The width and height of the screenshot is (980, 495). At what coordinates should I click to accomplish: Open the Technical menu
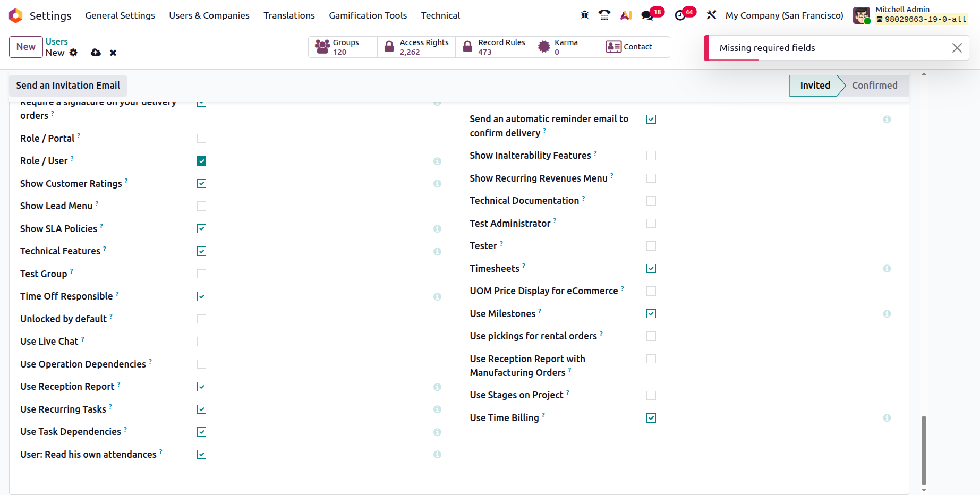440,15
